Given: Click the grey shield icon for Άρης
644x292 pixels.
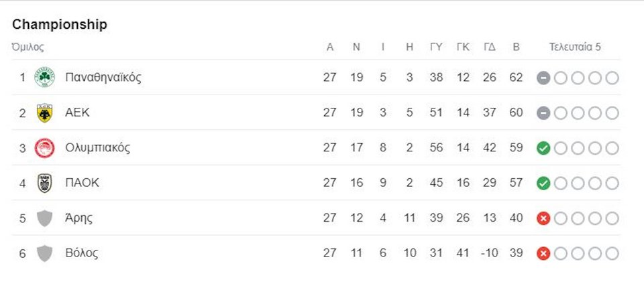Looking at the screenshot, I should point(44,218).
